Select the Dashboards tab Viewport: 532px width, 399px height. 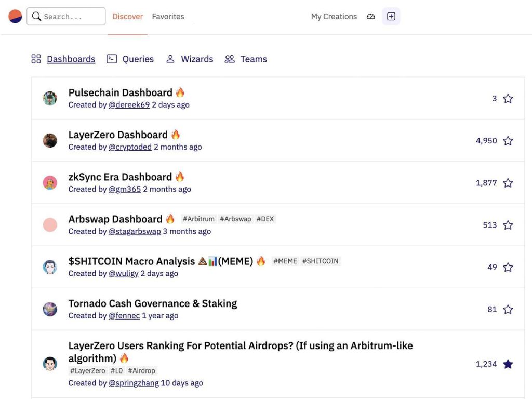71,59
